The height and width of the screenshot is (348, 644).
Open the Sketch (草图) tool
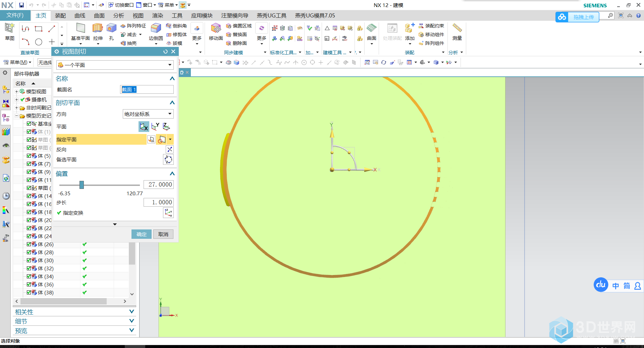tap(9, 31)
